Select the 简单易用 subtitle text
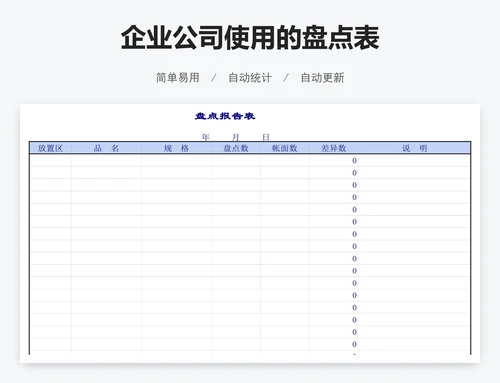This screenshot has height=383, width=500. 178,78
